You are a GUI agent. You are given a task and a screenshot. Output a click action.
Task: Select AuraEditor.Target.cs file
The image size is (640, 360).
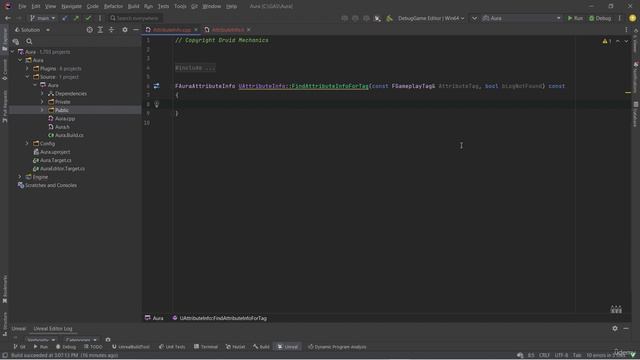[62, 169]
